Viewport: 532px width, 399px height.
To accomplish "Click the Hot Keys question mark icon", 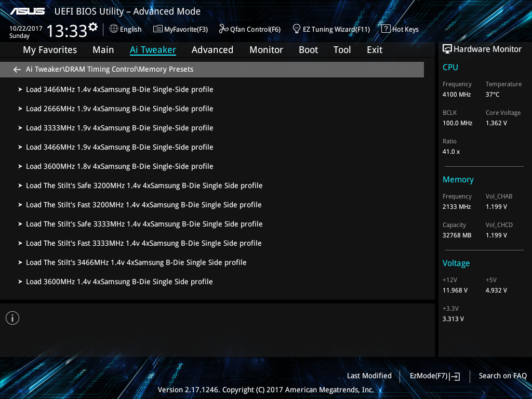I will 386,29.
